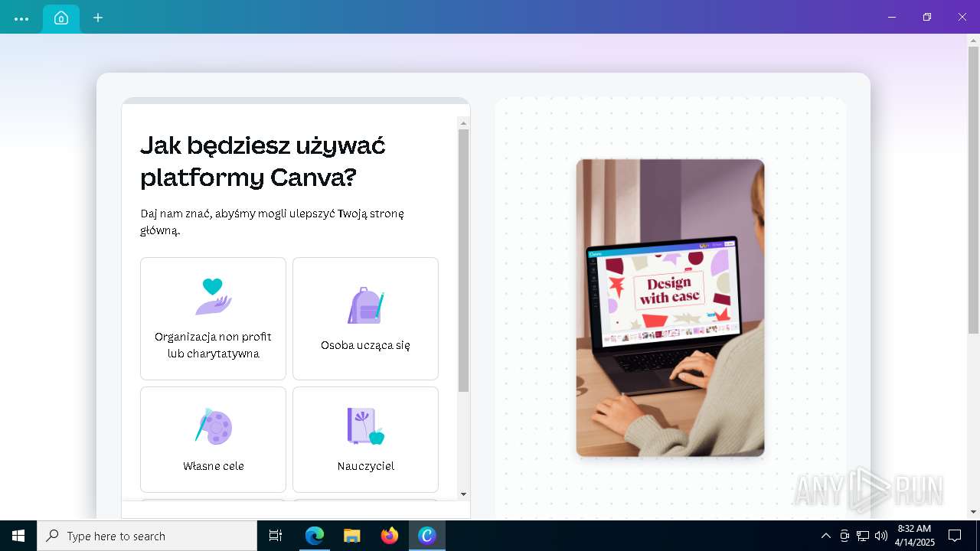
Task: Click the main window scrollbar thumb
Action: tap(973, 190)
